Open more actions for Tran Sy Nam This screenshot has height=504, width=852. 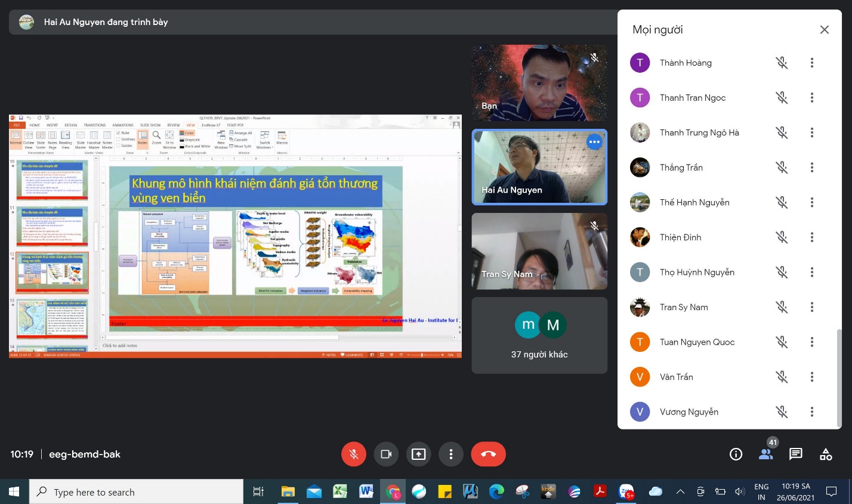point(811,307)
